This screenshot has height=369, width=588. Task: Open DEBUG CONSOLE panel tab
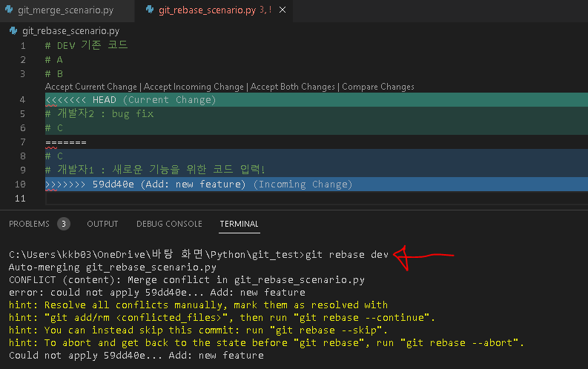(x=169, y=224)
